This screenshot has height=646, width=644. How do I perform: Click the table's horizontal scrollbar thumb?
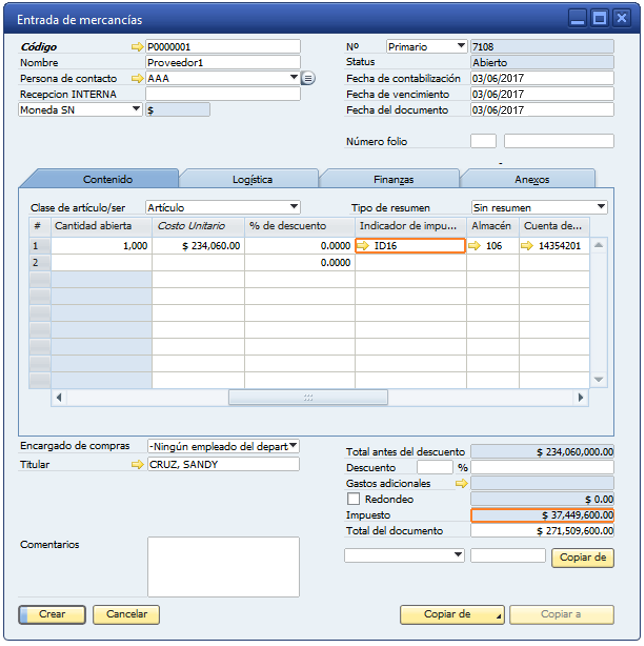coord(309,397)
